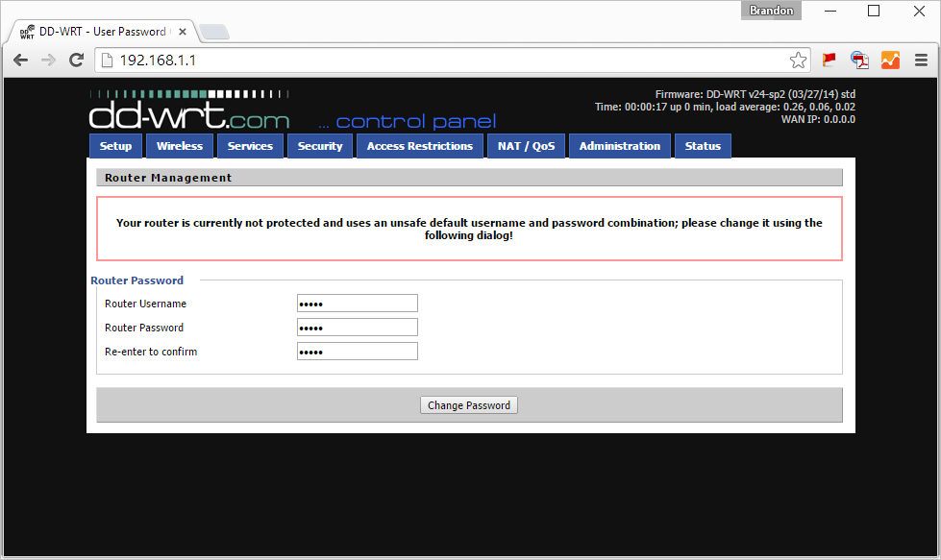Go back to previous page

tap(20, 60)
